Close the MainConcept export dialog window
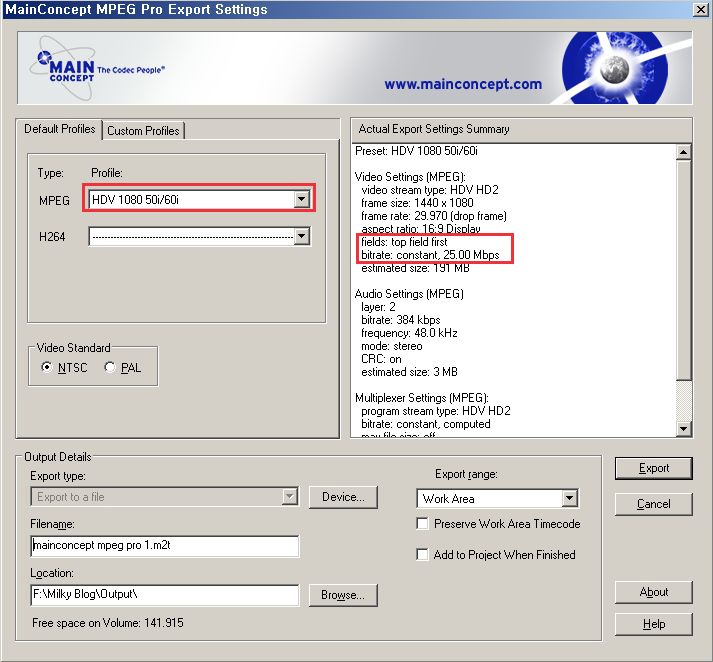The width and height of the screenshot is (713, 662). click(x=701, y=10)
